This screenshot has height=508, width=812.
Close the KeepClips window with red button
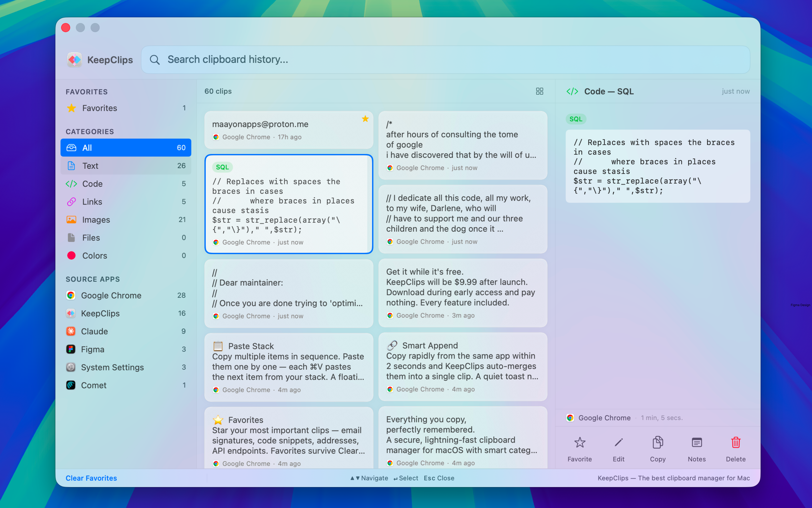pyautogui.click(x=66, y=28)
